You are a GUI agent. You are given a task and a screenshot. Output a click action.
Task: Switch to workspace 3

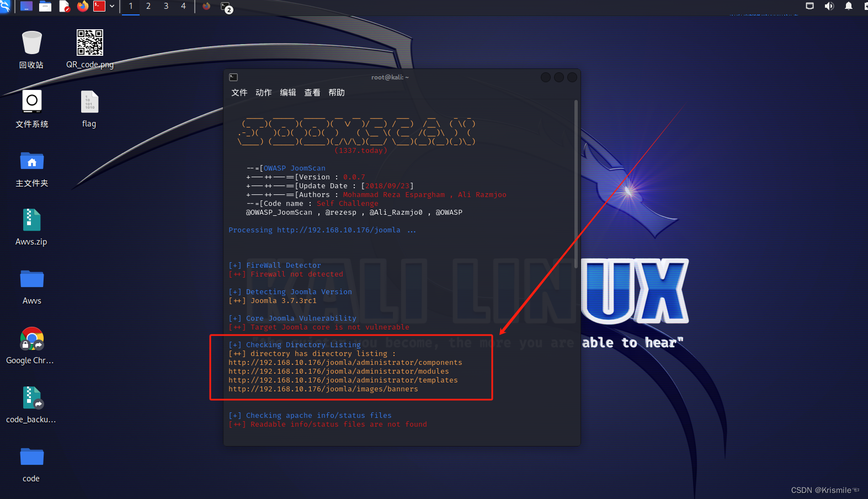point(166,6)
